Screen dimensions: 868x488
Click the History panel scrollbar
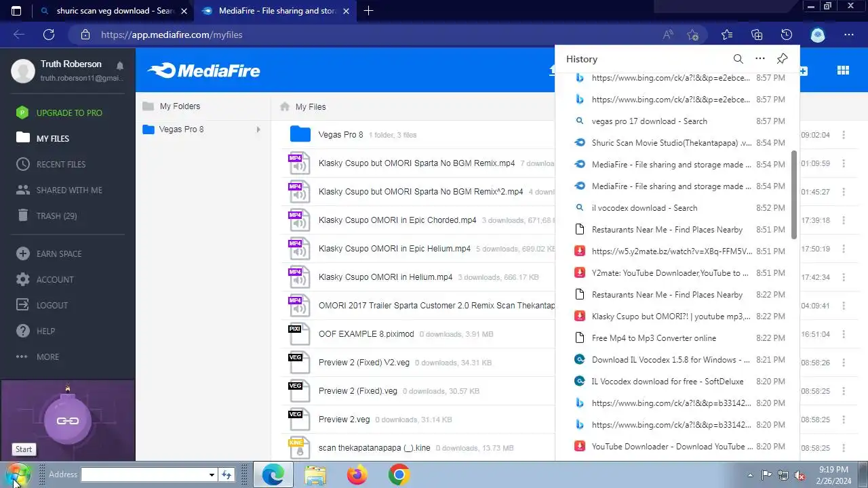(795, 194)
